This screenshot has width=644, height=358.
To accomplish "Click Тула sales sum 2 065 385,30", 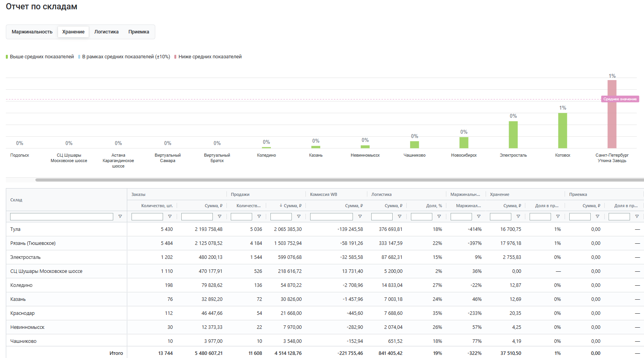I will tap(288, 229).
